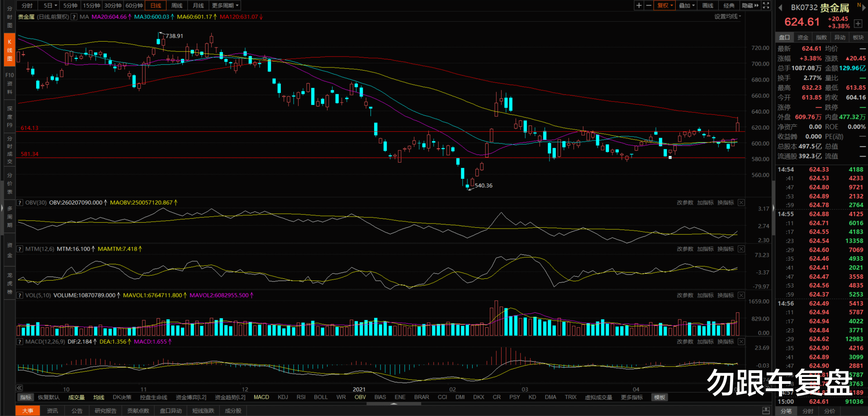Open F10资料 in left sidebar
868x416 pixels.
point(9,83)
